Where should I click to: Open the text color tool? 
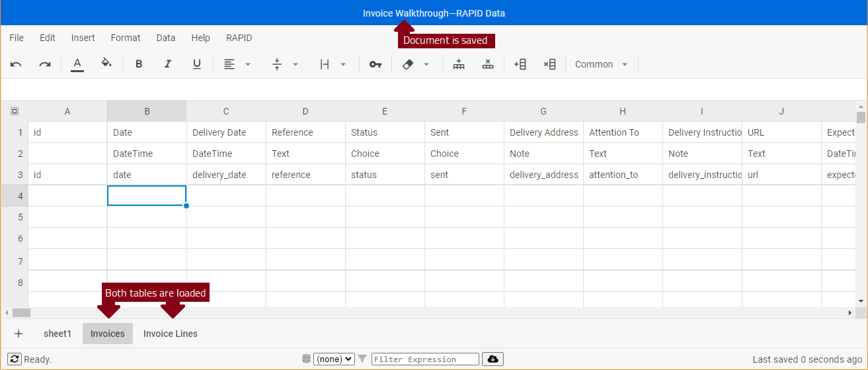77,64
